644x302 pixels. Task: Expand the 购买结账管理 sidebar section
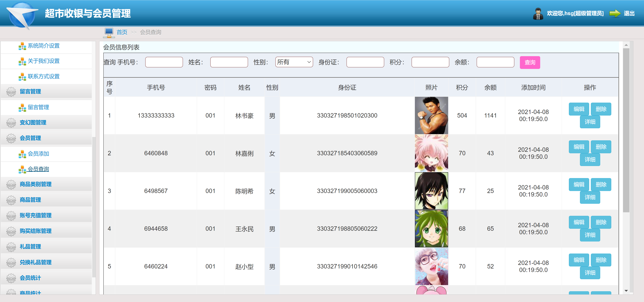click(x=36, y=231)
